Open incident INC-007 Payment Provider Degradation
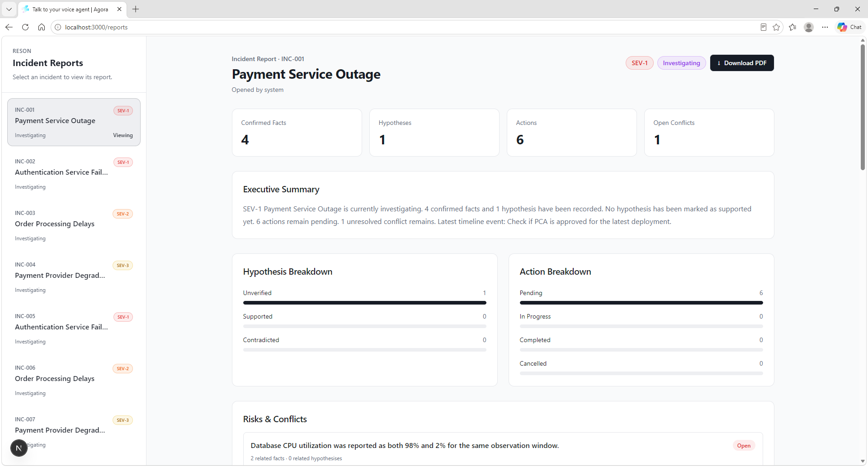The width and height of the screenshot is (868, 467). (74, 432)
